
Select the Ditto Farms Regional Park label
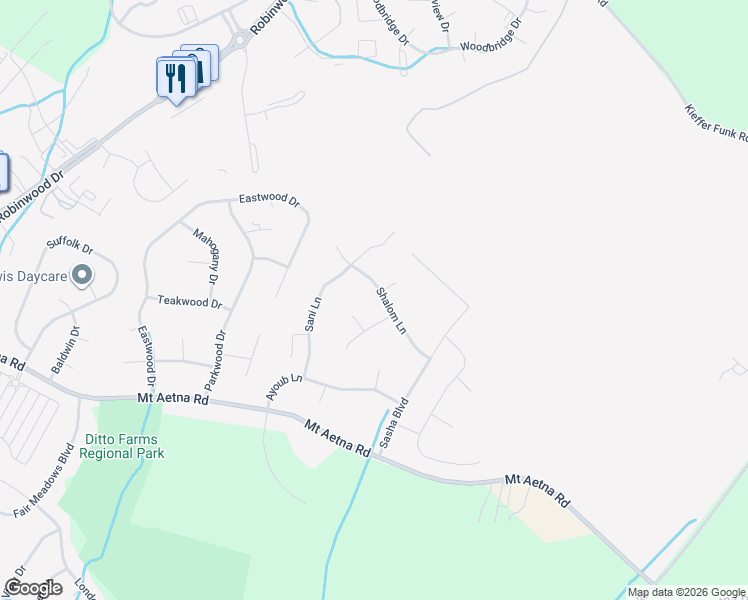[x=122, y=446]
